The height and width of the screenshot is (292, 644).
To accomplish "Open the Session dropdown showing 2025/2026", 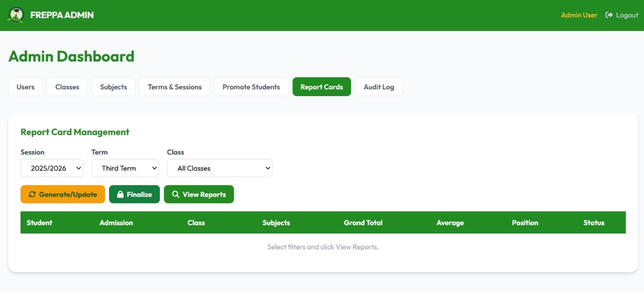I will coord(52,168).
